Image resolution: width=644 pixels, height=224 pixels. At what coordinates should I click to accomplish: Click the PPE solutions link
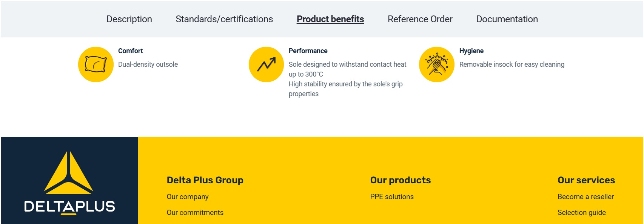[x=392, y=197]
